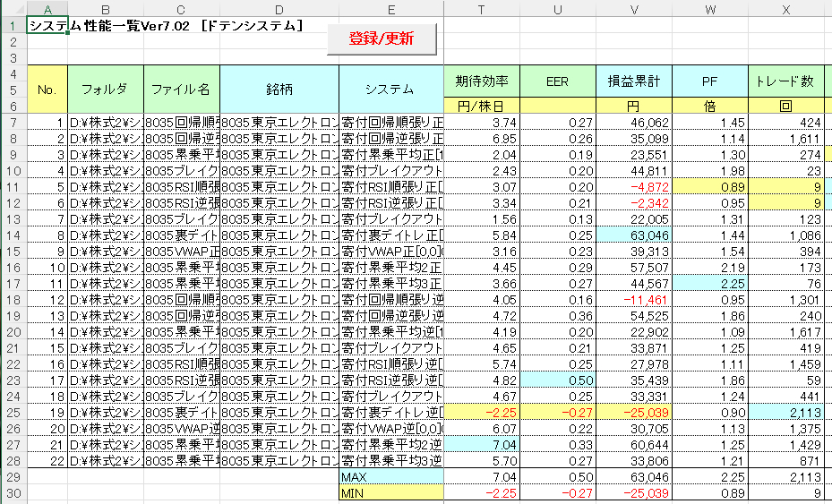832x504 pixels.
Task: Click the 円/株日 unit cell
Action: click(482, 106)
